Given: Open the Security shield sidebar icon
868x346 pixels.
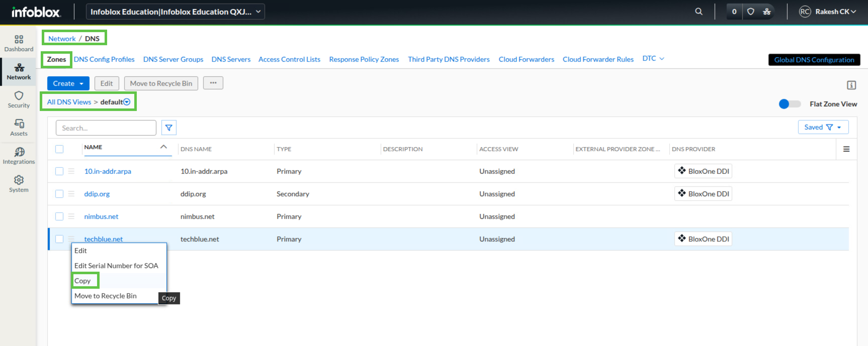Looking at the screenshot, I should (19, 100).
